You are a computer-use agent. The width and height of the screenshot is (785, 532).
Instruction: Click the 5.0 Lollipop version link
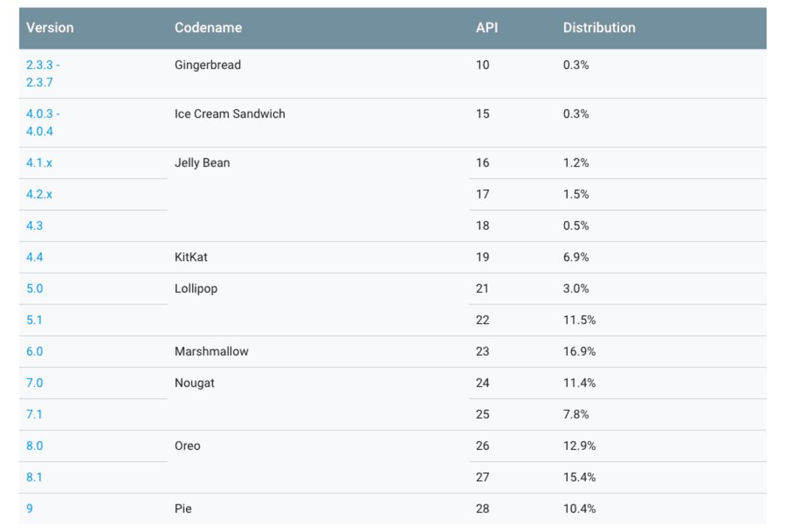click(x=35, y=289)
